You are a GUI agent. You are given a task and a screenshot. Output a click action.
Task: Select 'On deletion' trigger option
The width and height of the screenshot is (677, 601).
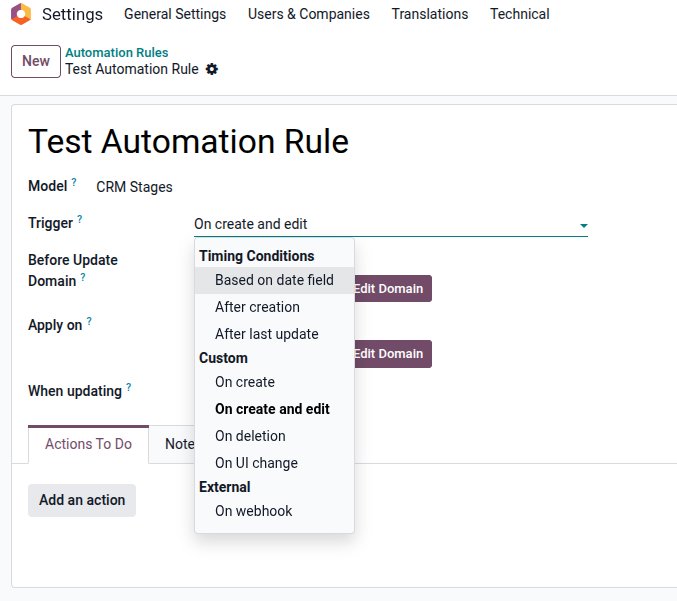click(x=250, y=436)
